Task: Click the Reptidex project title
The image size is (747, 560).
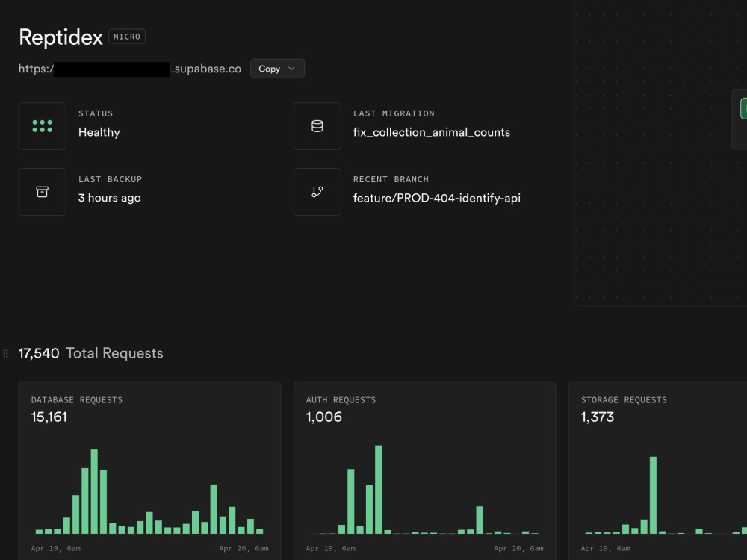Action: click(x=61, y=37)
